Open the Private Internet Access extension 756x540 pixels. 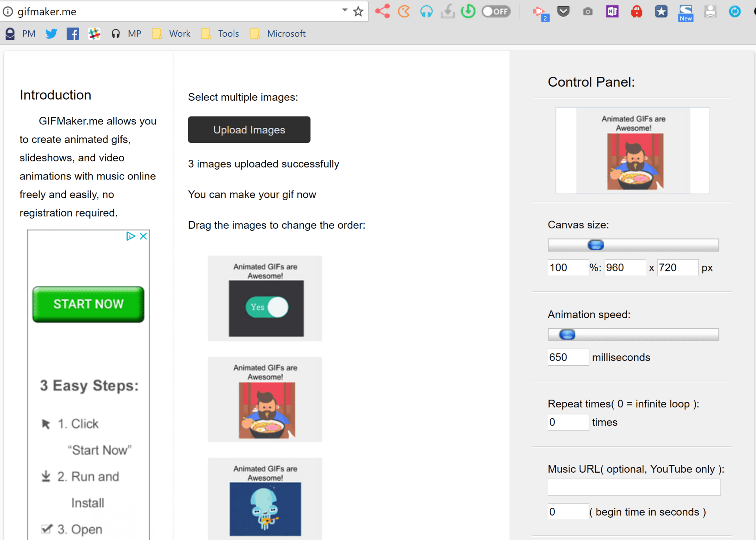(x=636, y=11)
